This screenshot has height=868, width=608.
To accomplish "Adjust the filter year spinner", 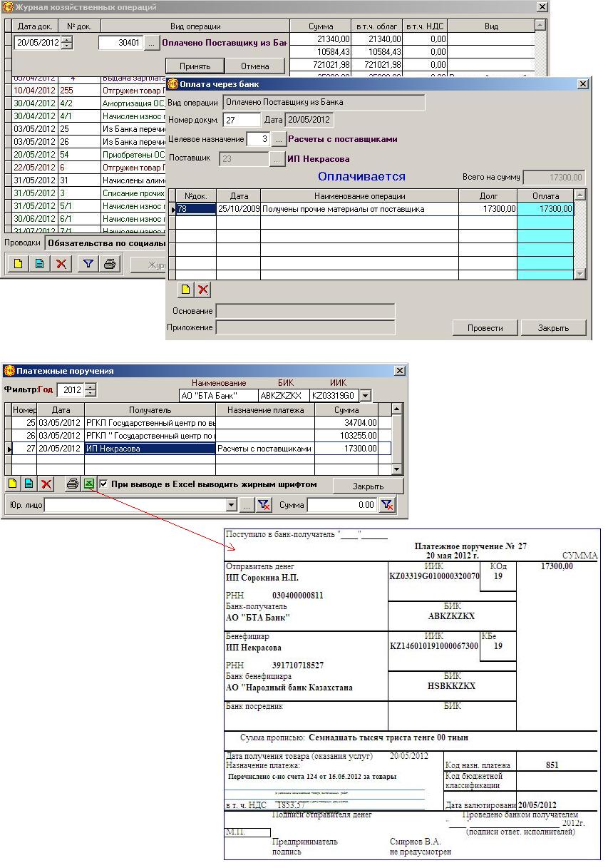I will pos(90,390).
